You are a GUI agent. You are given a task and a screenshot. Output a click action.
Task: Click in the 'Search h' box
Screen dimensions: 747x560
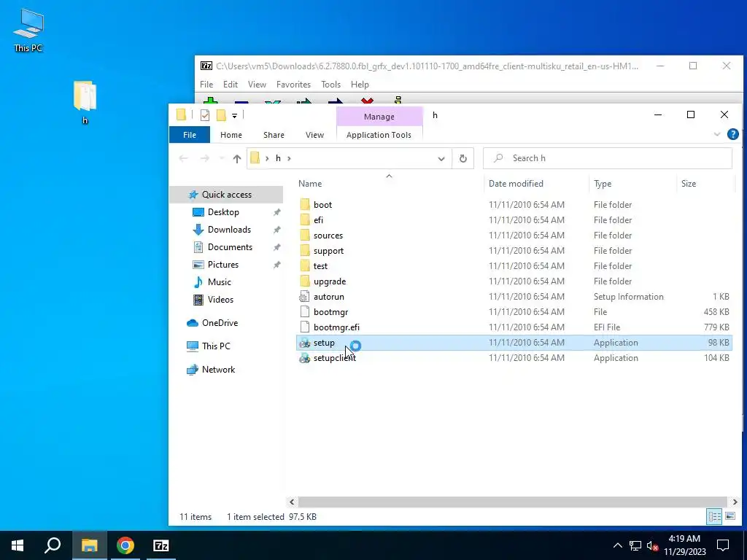point(608,158)
